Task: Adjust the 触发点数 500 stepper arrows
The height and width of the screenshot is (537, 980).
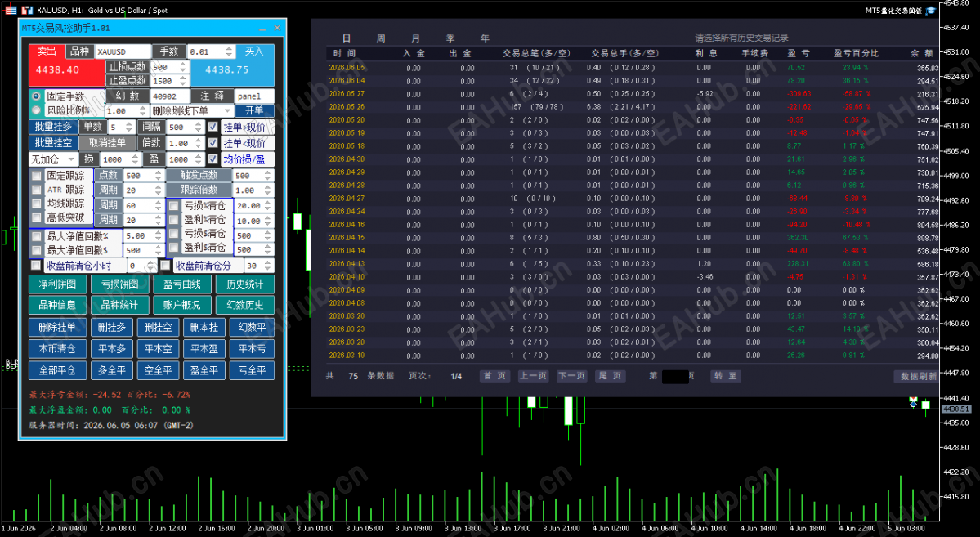Action: click(x=267, y=176)
